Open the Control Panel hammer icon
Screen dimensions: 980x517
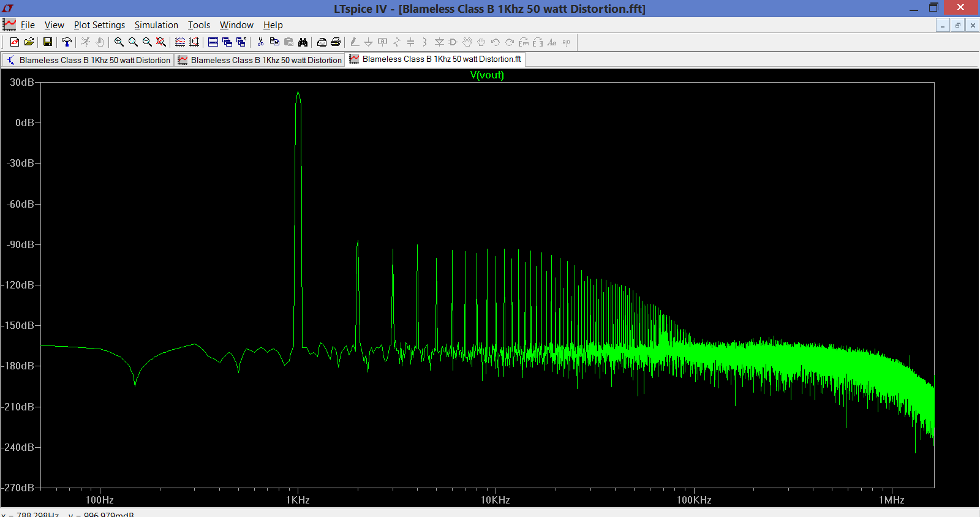pyautogui.click(x=67, y=42)
